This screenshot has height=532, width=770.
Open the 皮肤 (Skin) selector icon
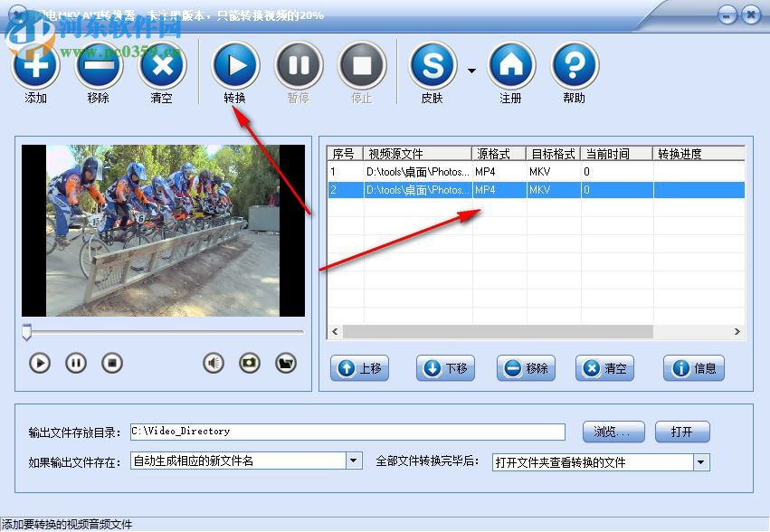(x=433, y=65)
